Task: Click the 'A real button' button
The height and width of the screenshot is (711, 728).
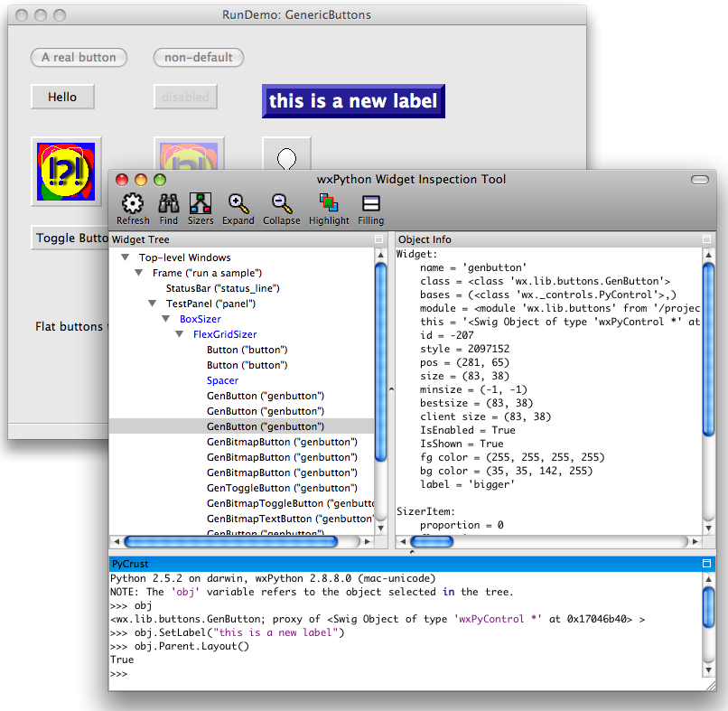Action: pos(79,58)
